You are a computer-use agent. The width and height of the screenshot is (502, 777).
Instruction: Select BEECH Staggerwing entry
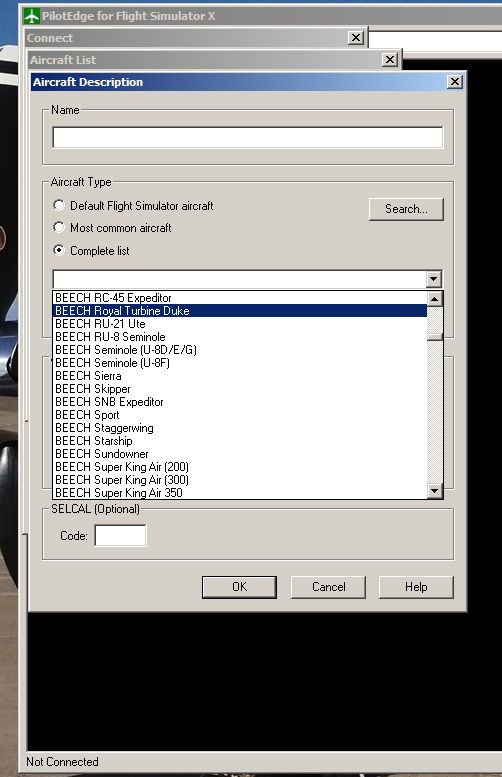point(240,428)
